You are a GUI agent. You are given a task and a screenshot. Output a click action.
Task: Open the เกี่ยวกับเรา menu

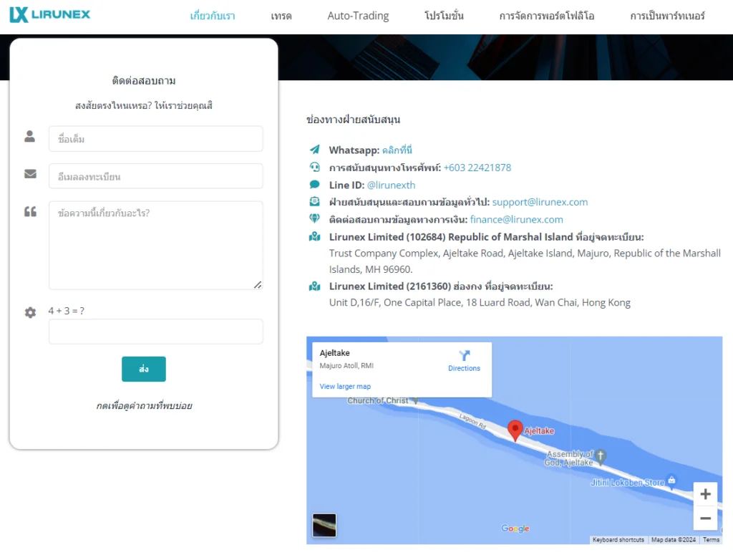[212, 16]
